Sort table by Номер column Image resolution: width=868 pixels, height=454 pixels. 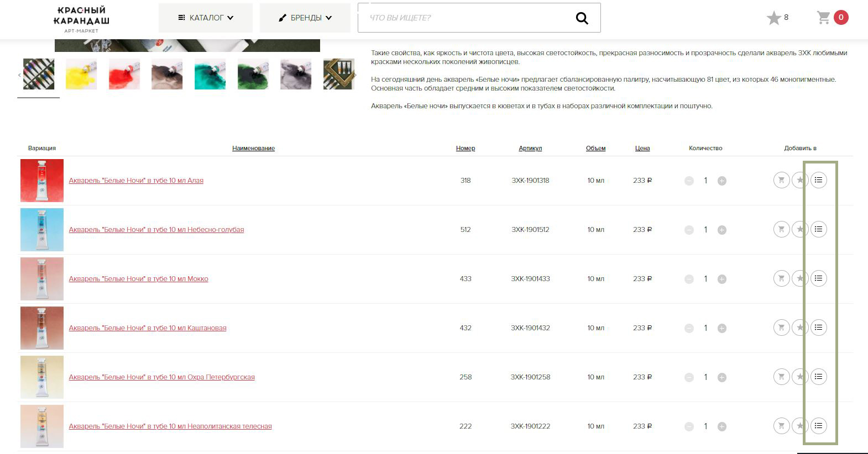click(x=466, y=148)
